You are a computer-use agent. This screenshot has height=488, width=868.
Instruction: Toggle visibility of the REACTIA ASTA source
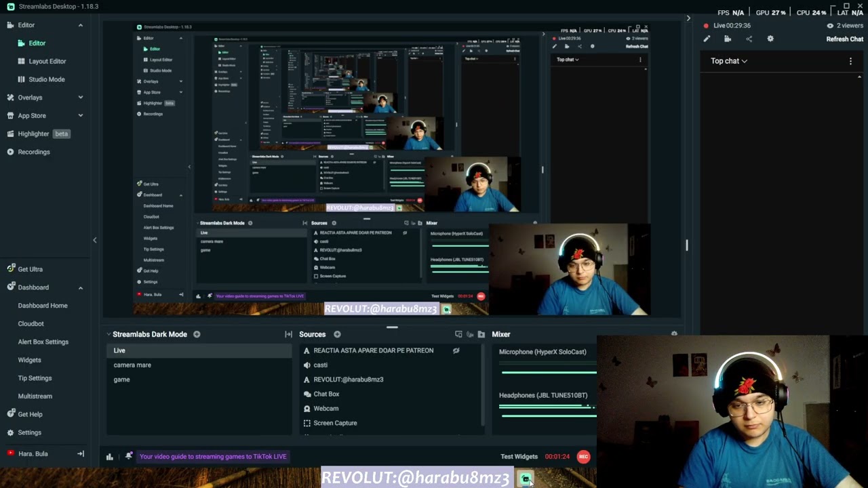coord(456,350)
